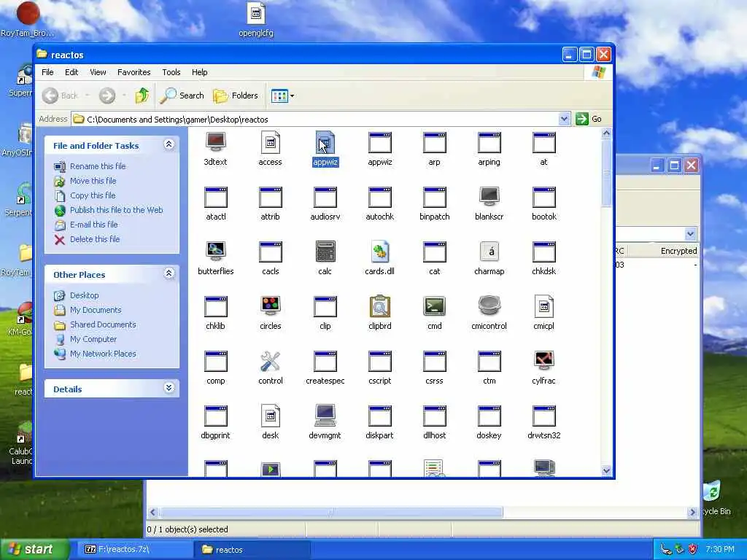Click Publish this file to the Web

116,210
